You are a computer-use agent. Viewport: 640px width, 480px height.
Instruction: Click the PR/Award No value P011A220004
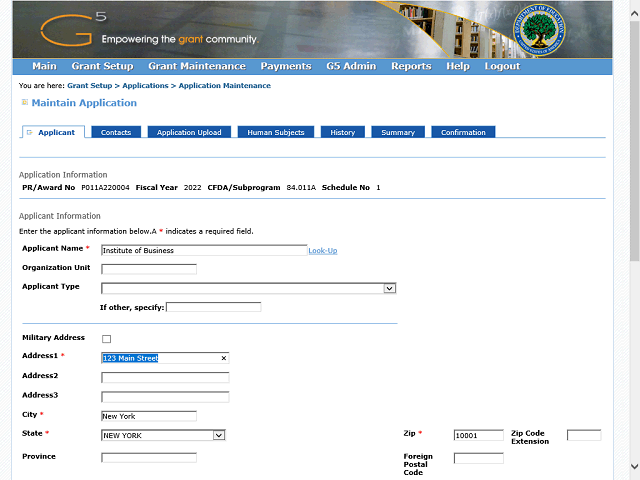[105, 188]
